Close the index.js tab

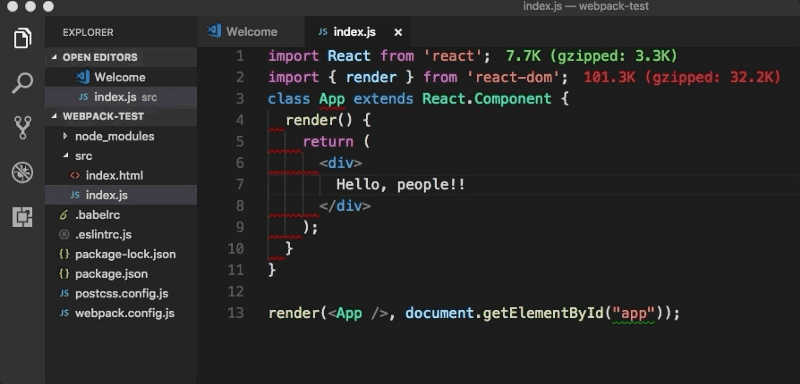398,32
